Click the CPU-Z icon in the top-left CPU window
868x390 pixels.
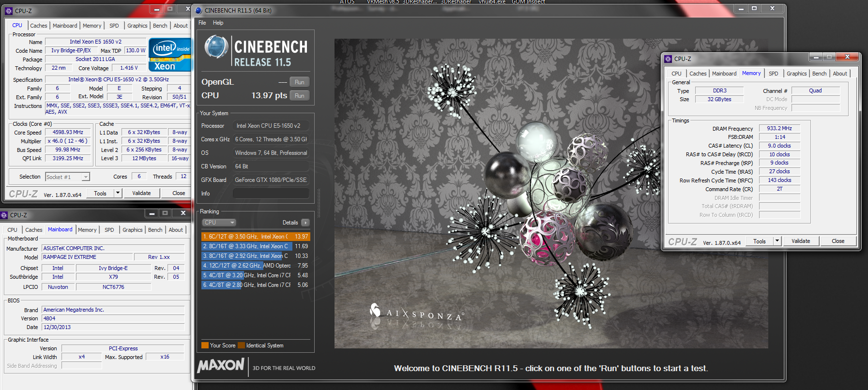9,11
